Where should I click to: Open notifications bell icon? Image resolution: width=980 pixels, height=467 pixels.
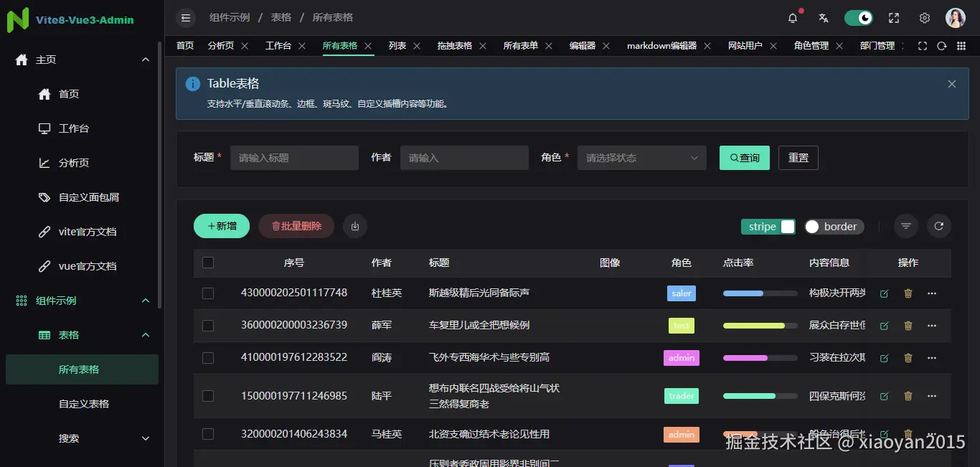(x=793, y=18)
